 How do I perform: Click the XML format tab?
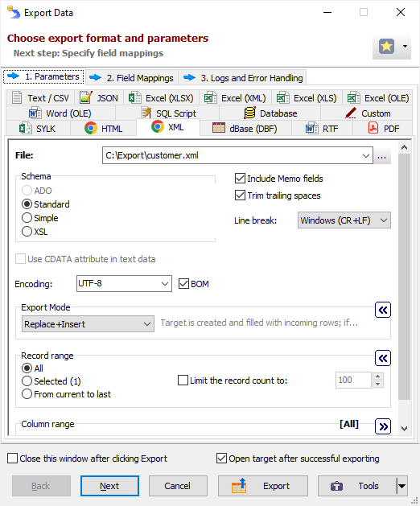[x=168, y=127]
